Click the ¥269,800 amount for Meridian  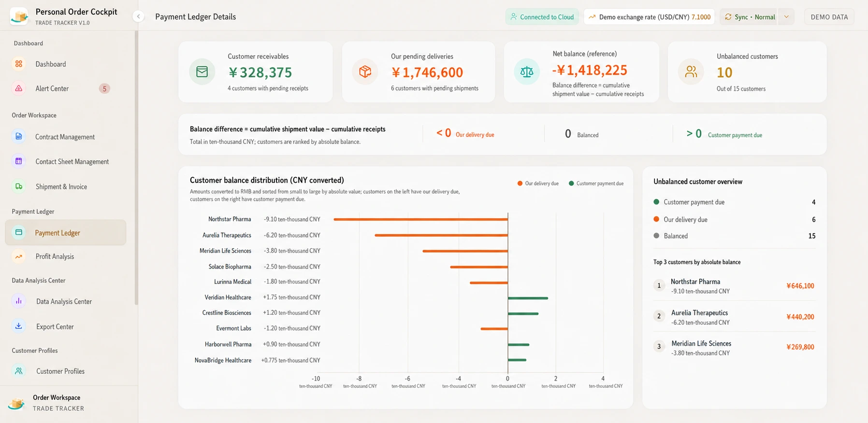[x=800, y=347]
